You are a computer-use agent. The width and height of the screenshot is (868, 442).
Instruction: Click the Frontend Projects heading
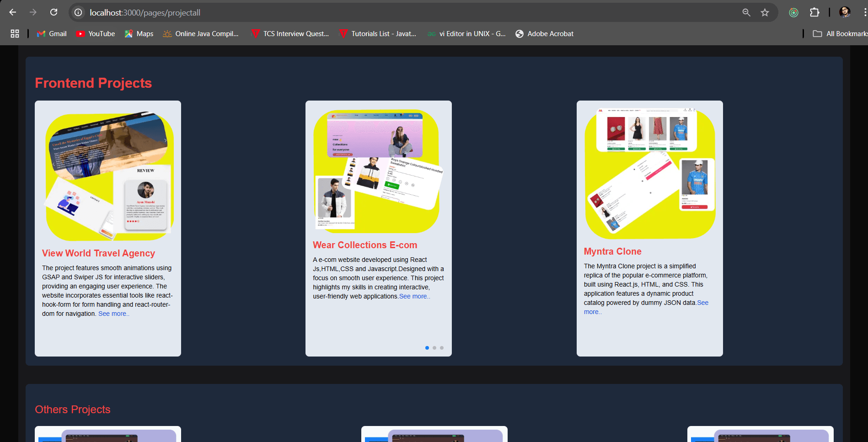point(93,83)
